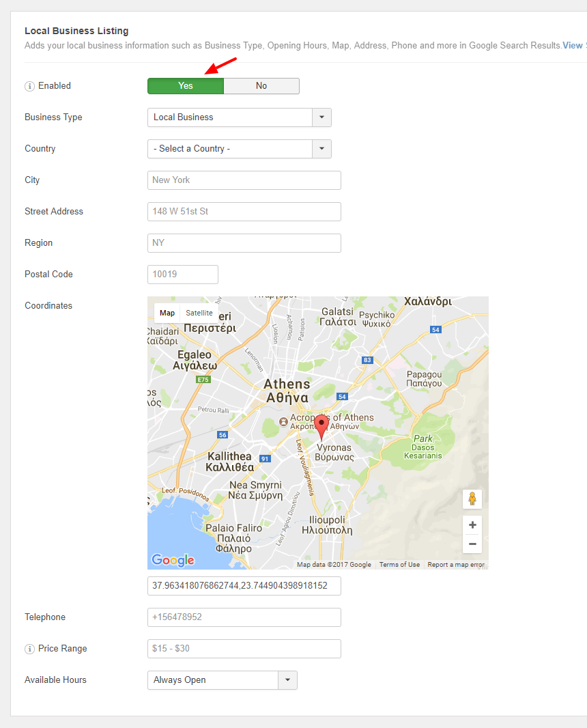The width and height of the screenshot is (587, 728).
Task: Click the Kallithea label on the map
Action: coord(230,462)
